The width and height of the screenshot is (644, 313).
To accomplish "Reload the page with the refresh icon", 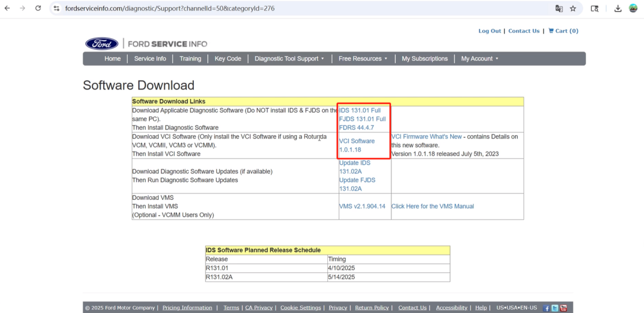I will click(38, 8).
